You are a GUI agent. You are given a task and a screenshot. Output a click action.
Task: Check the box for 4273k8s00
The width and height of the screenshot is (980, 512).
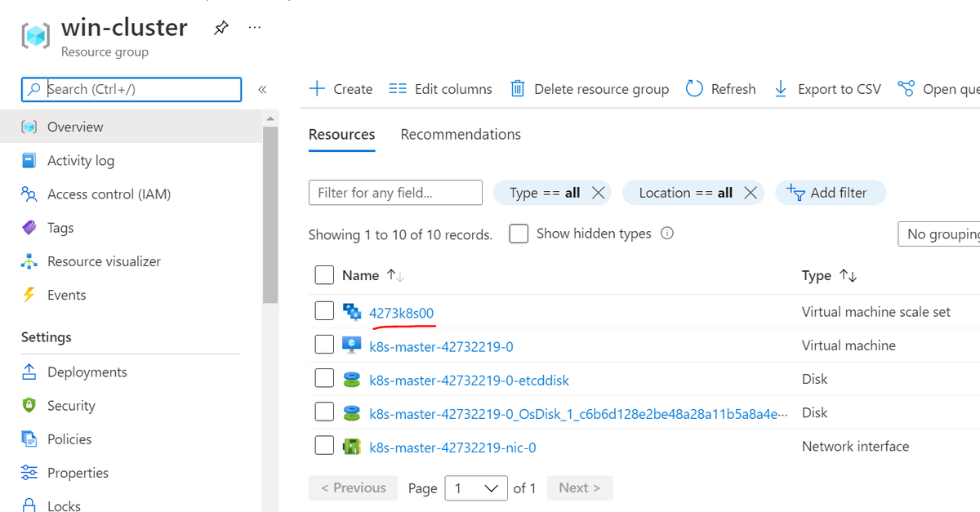coord(324,310)
